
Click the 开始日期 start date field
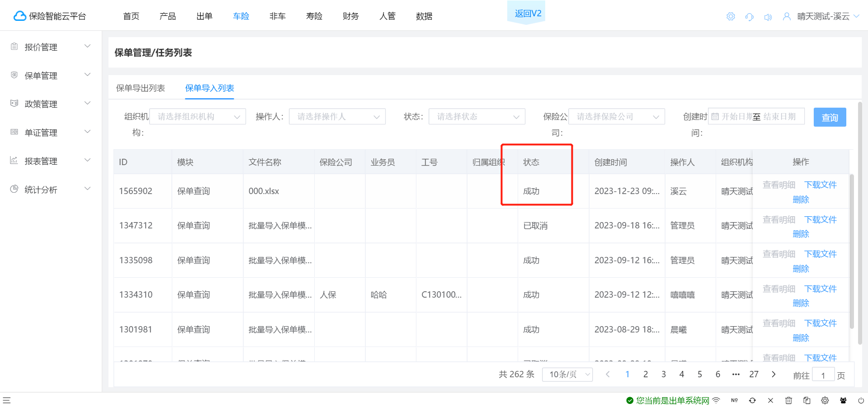tap(736, 117)
